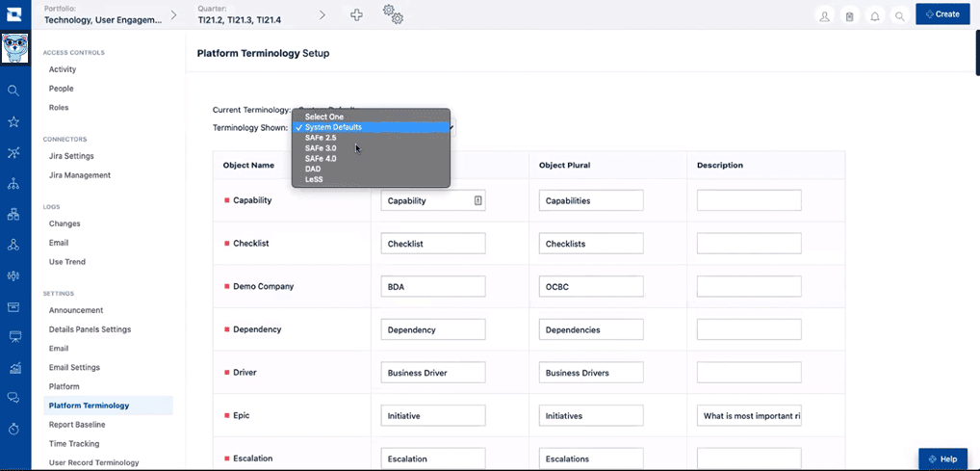Open Announcement settings
Screen dimensions: 980x471
(76, 310)
